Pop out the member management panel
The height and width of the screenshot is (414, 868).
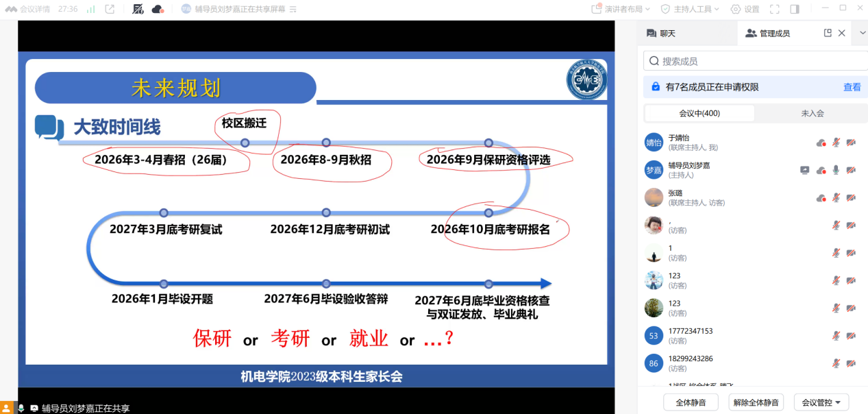pos(828,33)
